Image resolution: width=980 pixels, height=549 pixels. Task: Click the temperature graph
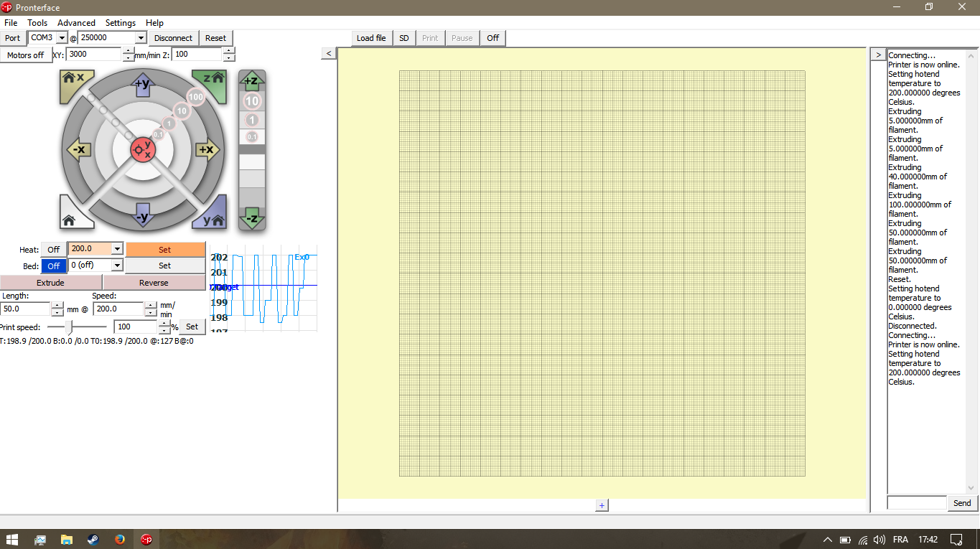pos(263,288)
